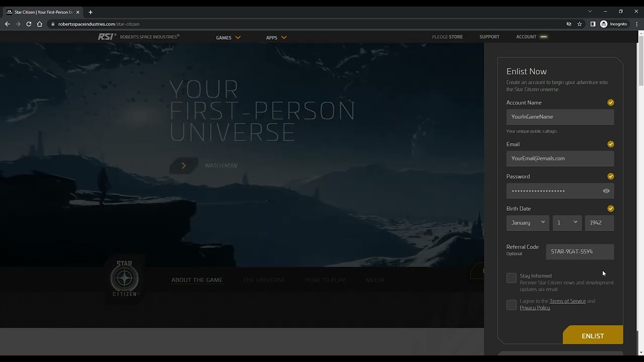Open the Privacy Policy link

(x=534, y=308)
